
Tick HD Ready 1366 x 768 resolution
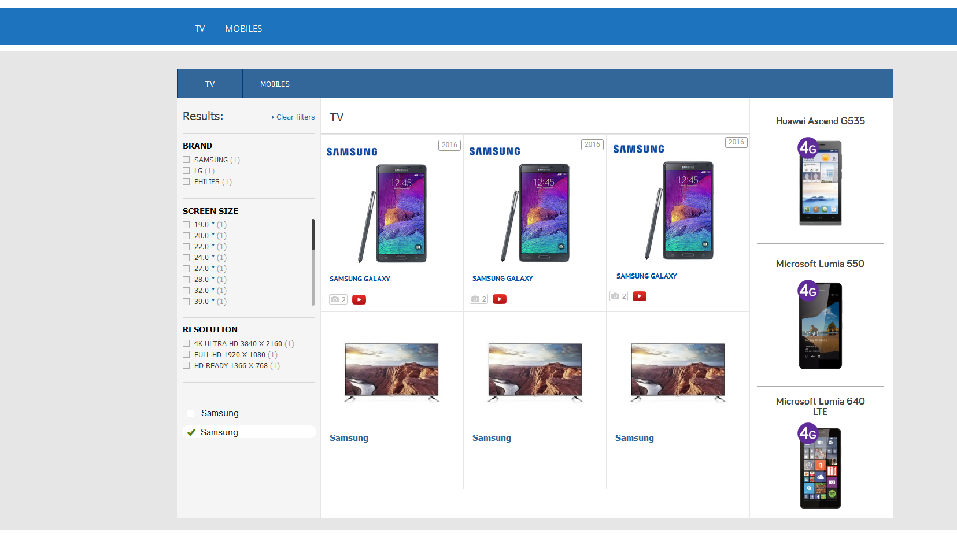click(x=186, y=365)
